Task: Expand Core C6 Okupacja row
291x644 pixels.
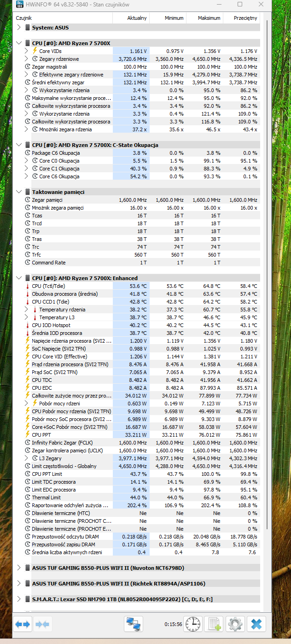Action: [27, 176]
